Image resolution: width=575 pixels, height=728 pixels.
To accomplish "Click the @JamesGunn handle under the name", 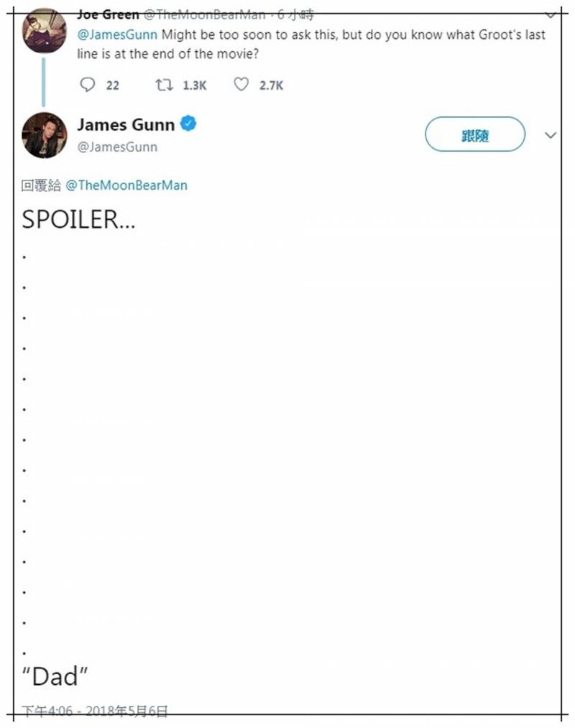I will (x=117, y=147).
